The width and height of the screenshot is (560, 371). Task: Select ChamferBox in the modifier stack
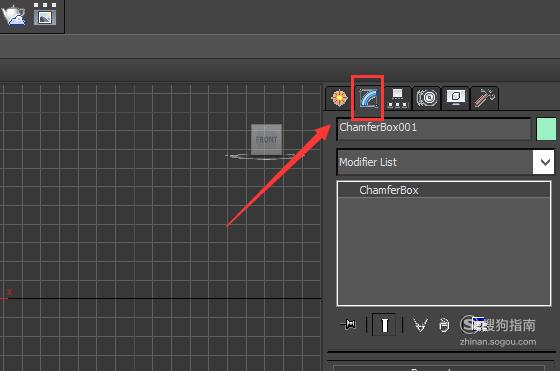(x=444, y=190)
